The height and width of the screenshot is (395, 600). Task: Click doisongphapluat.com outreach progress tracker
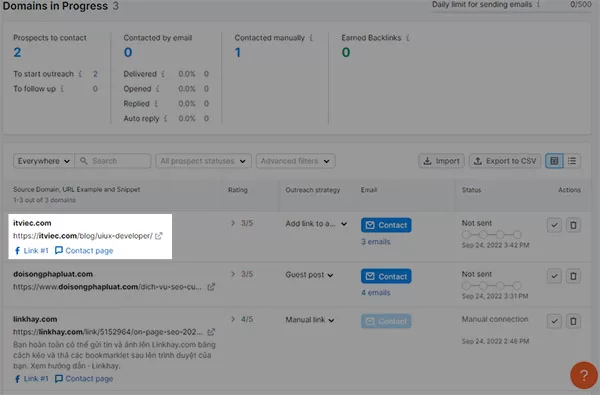pos(491,286)
